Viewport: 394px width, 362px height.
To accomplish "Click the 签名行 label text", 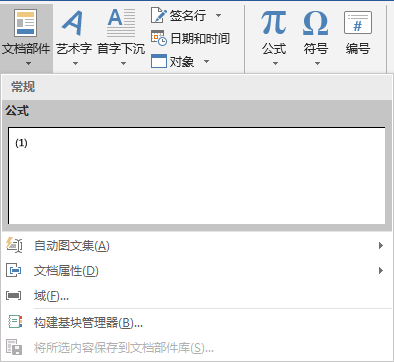I will pos(188,16).
